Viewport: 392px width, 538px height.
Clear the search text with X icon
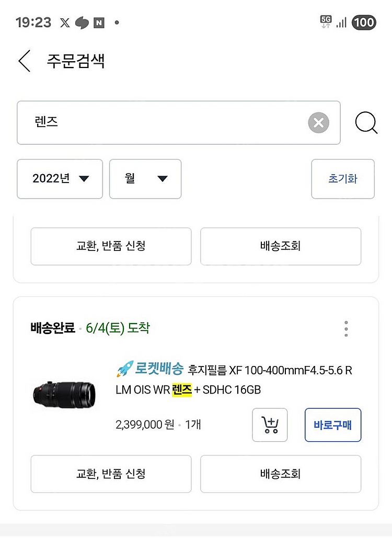[x=318, y=123]
